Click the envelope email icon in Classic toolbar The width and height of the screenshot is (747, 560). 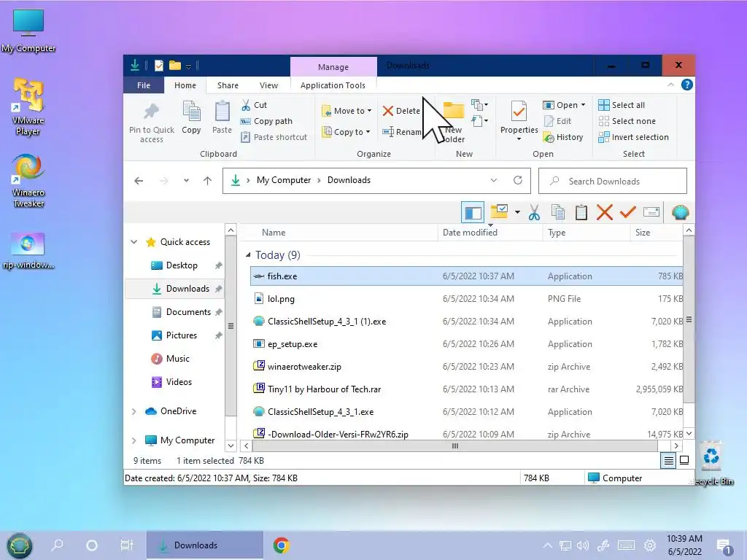(x=651, y=212)
